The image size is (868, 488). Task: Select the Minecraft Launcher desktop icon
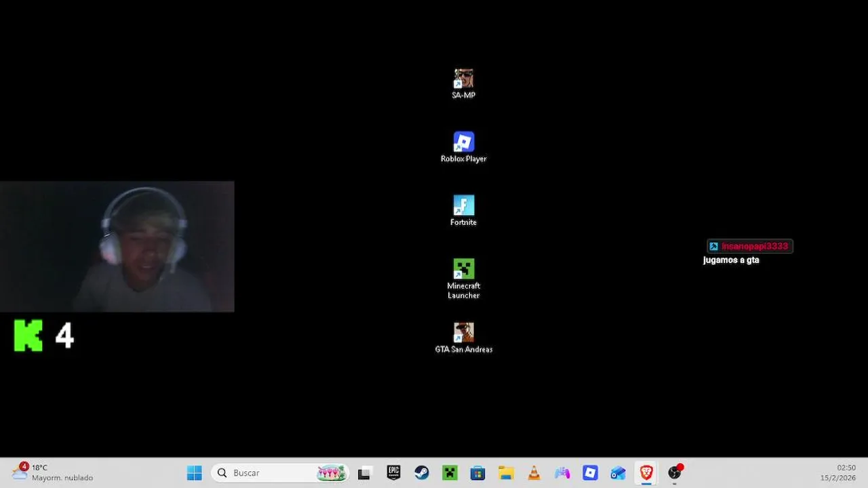coord(464,279)
